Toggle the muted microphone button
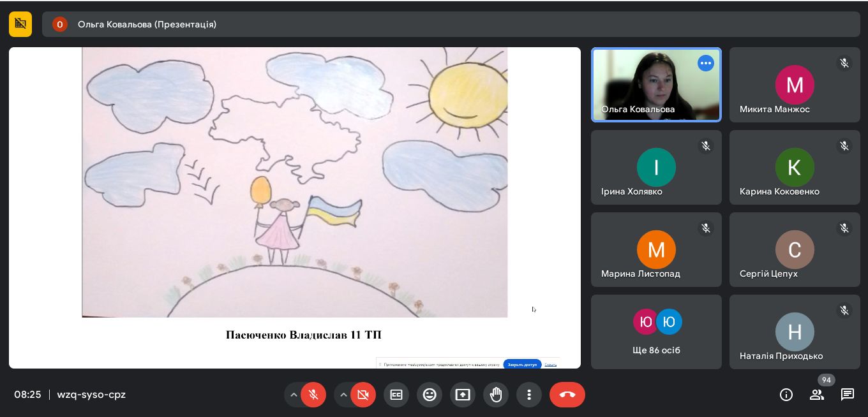Screen dimensions: 868x417 [x=313, y=395]
